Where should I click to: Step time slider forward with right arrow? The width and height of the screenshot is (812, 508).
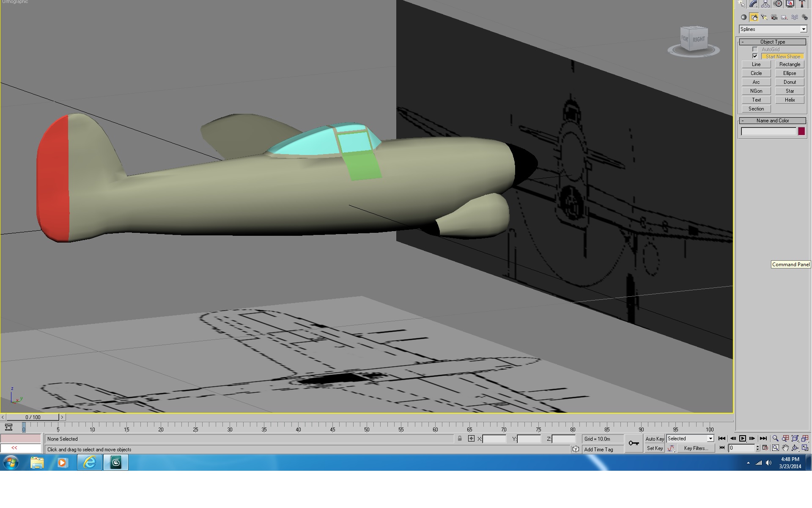click(62, 417)
